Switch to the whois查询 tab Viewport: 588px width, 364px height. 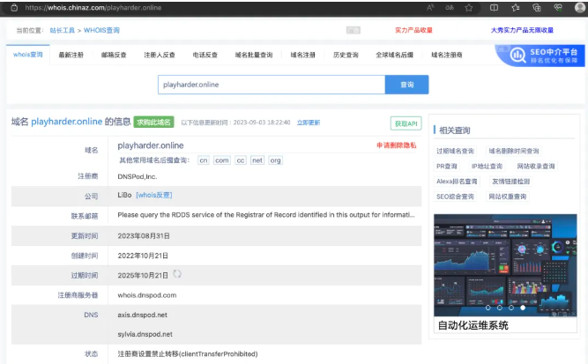point(28,55)
